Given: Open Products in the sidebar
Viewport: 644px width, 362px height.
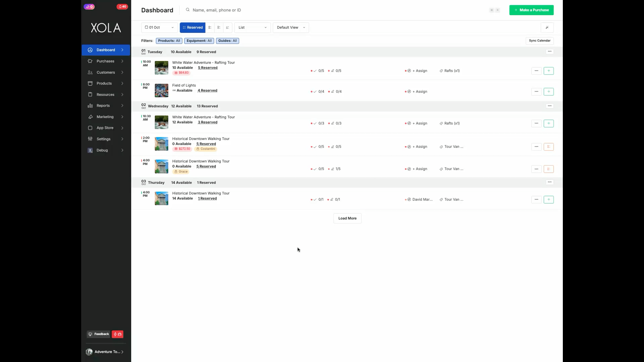Looking at the screenshot, I should click(106, 83).
